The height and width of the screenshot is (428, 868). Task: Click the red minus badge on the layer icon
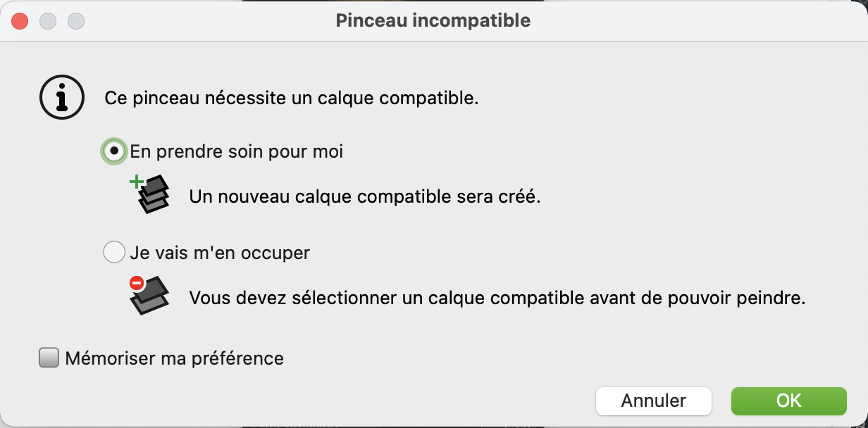(x=137, y=283)
